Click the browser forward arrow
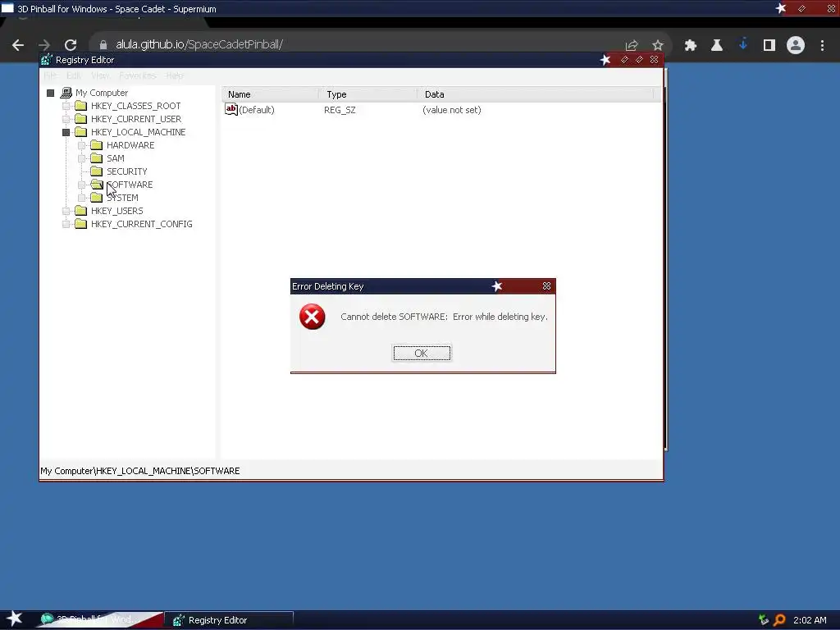Screen dimensions: 840x630 click(x=44, y=45)
